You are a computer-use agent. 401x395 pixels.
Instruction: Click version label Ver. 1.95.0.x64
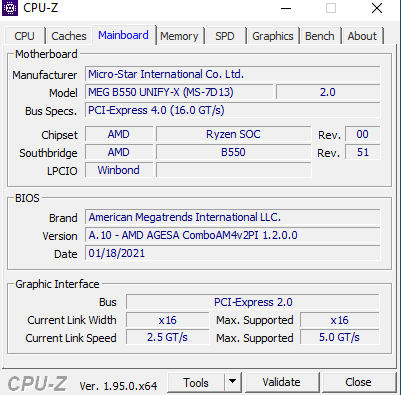(x=118, y=386)
